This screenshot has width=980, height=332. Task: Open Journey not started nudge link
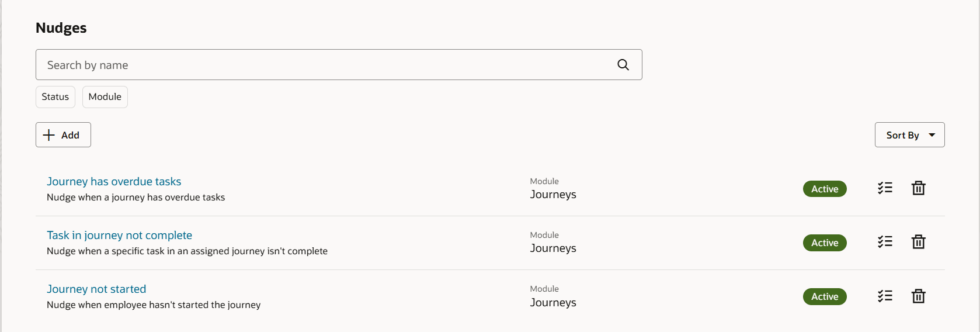point(96,289)
